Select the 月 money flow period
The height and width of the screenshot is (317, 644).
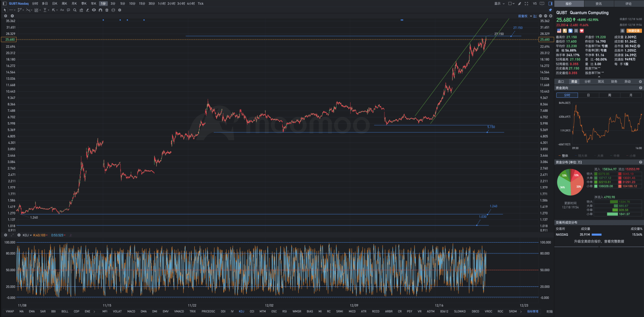631,95
